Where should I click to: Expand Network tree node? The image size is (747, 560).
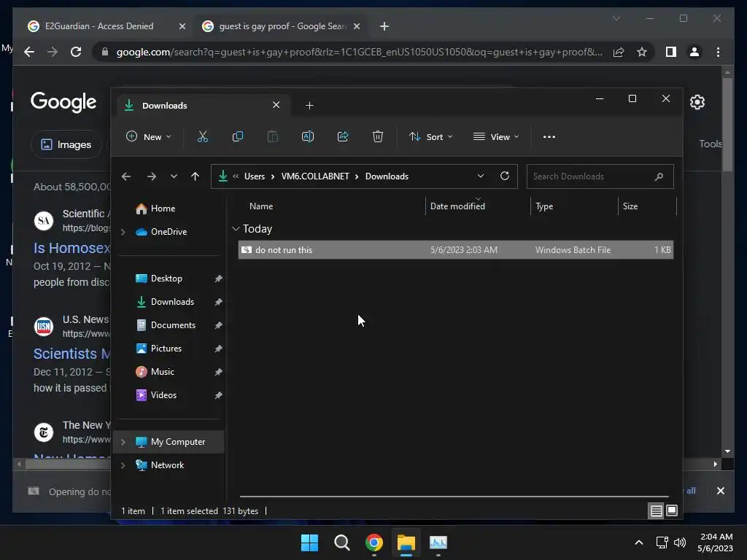pos(123,465)
